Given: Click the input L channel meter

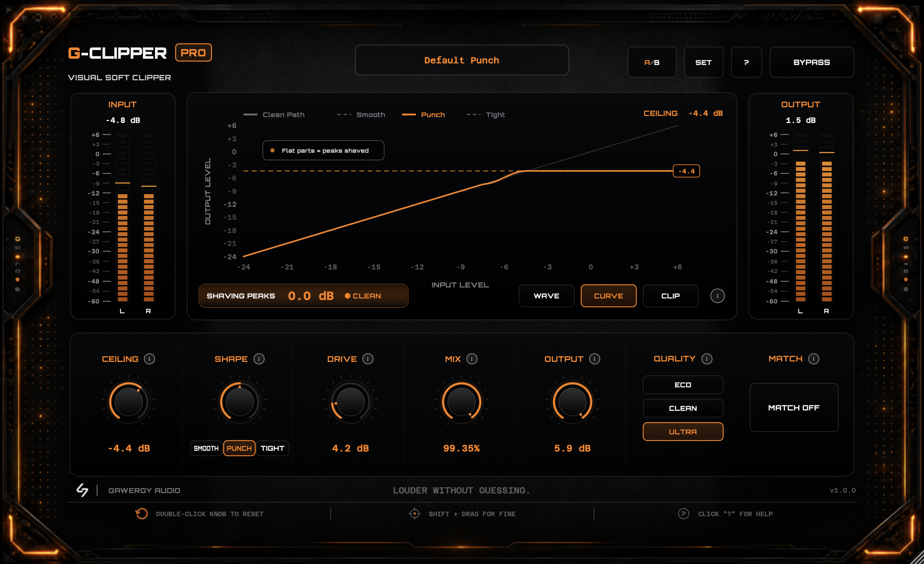Looking at the screenshot, I should [123, 218].
